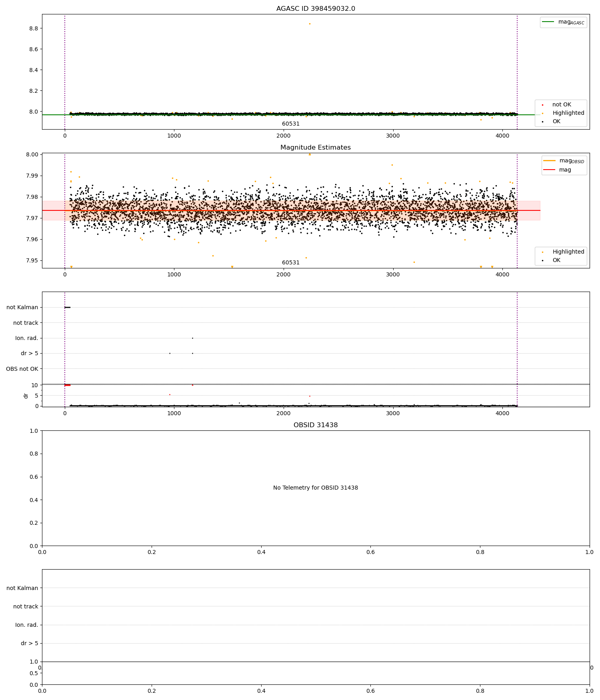This screenshot has width=600, height=700.
Task: Click the 'dr' y-axis label
Action: click(26, 396)
